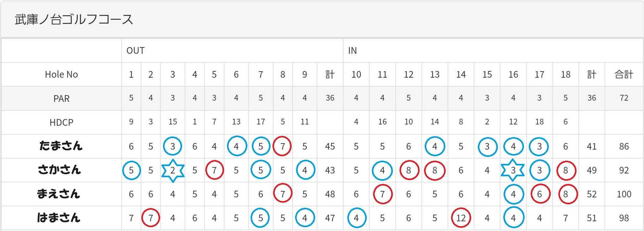Click さかさん's star-marked score on hole 3
The image size is (644, 231).
pos(173,171)
